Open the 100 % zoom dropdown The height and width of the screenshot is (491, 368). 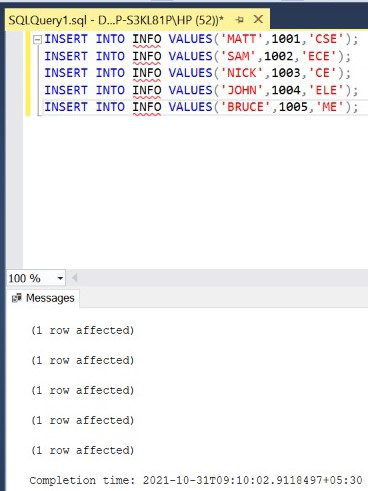60,278
